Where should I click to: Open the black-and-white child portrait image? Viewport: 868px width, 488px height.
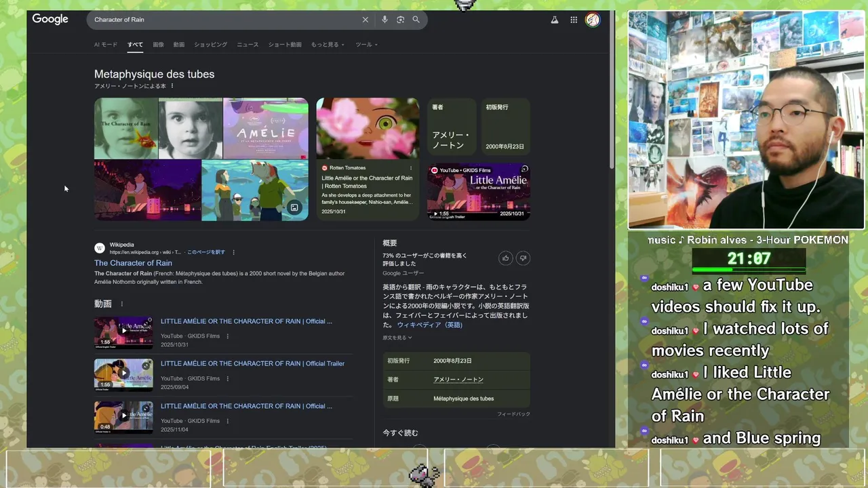pos(191,128)
